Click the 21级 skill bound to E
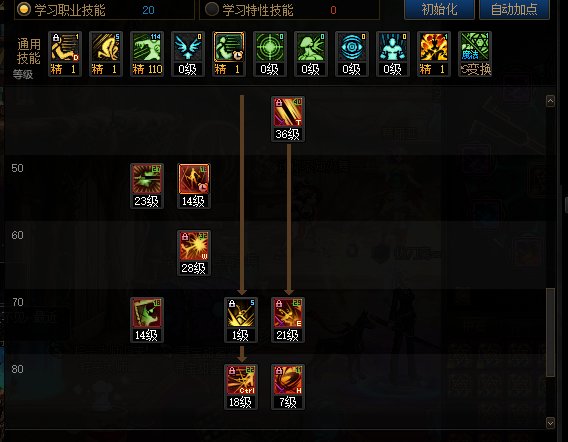The image size is (568, 442). tap(288, 320)
